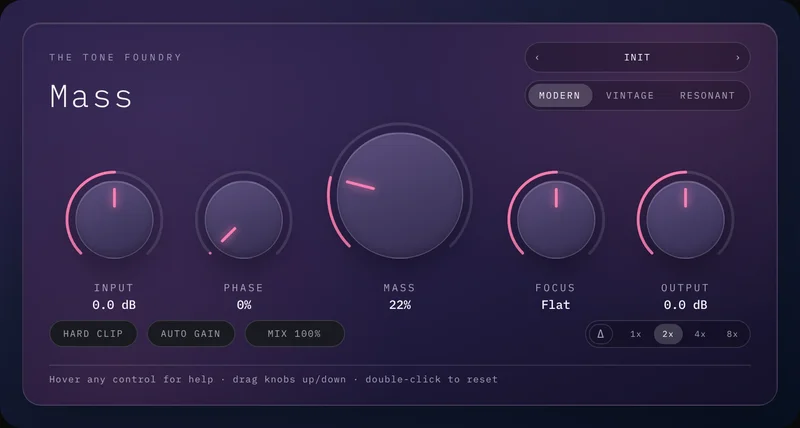The width and height of the screenshot is (800, 428).
Task: Click the PHASE label
Action: (244, 288)
